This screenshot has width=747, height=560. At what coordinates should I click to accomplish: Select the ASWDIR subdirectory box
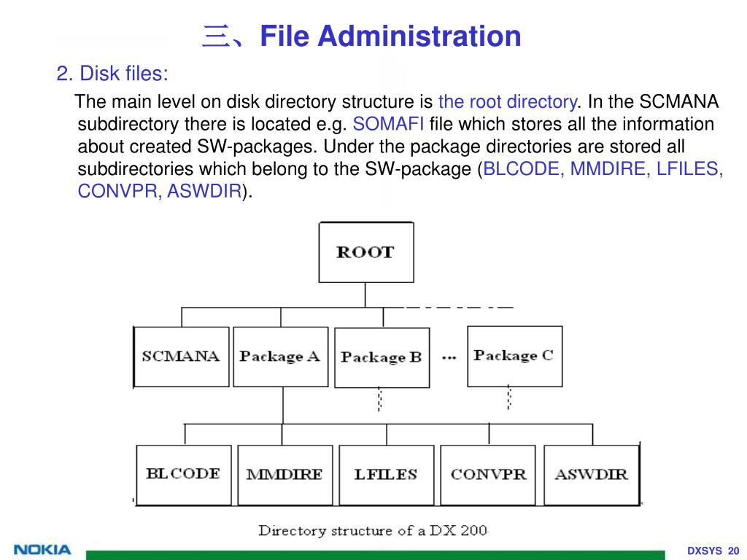pyautogui.click(x=592, y=475)
